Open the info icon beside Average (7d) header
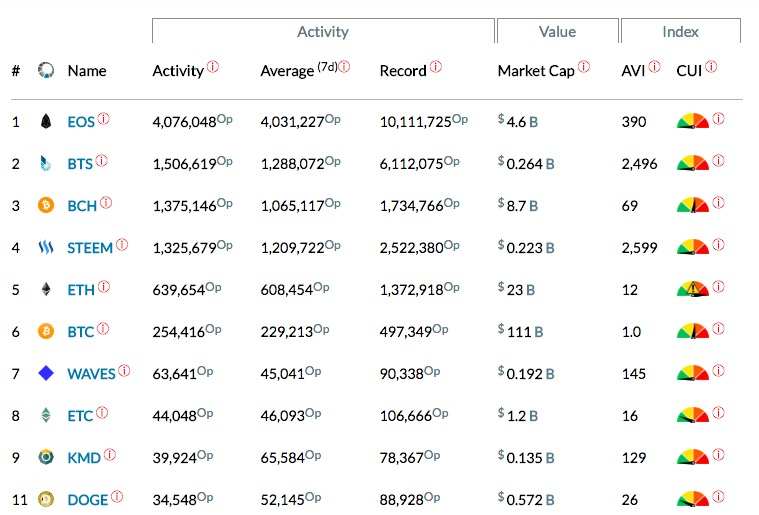 pos(344,66)
